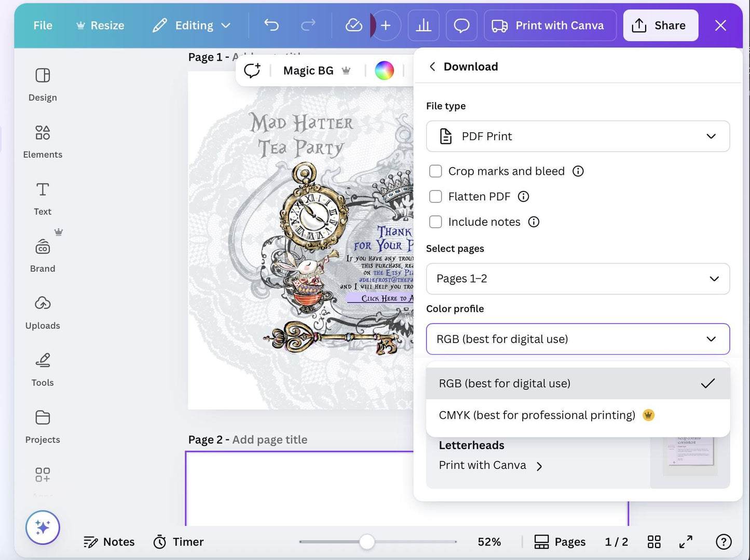
Task: Expand the Pages 1–2 selector
Action: tap(578, 279)
